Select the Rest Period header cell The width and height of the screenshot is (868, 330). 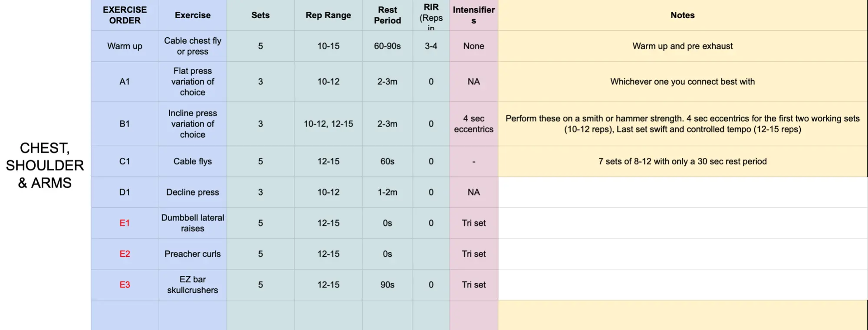(x=387, y=15)
